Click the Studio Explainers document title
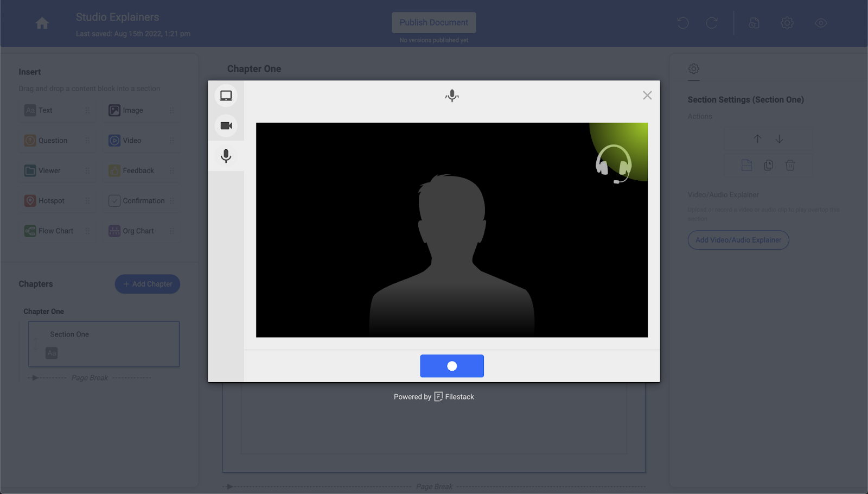This screenshot has width=868, height=494. tap(117, 17)
